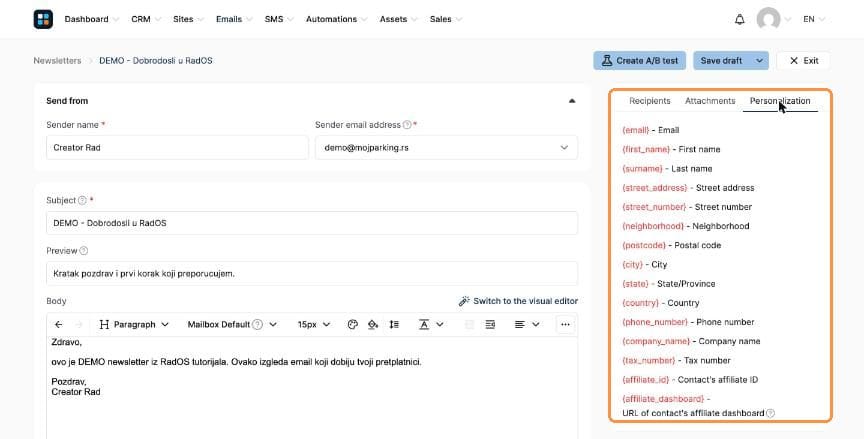Viewport: 864px width, 439px height.
Task: Open text color palette icon
Action: 353,324
